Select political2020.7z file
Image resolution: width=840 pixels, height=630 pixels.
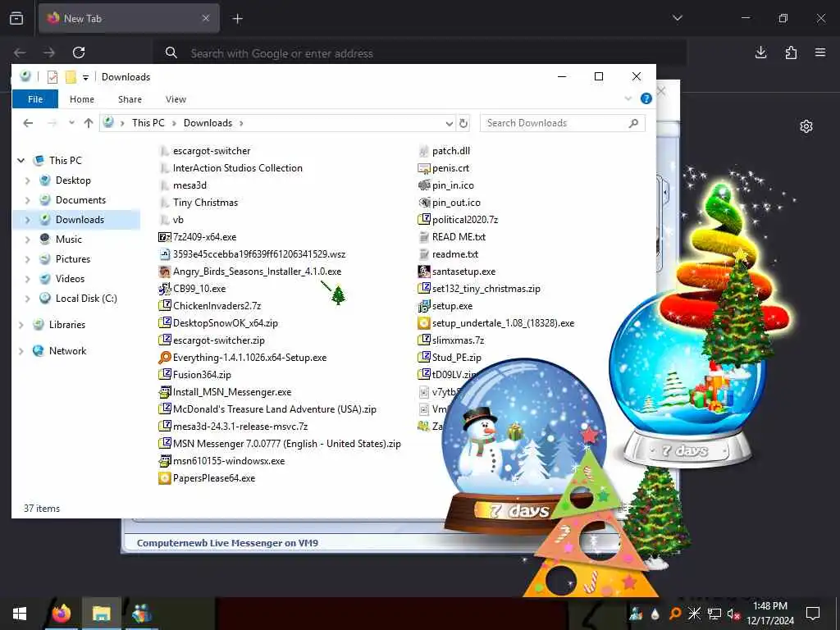click(x=458, y=220)
